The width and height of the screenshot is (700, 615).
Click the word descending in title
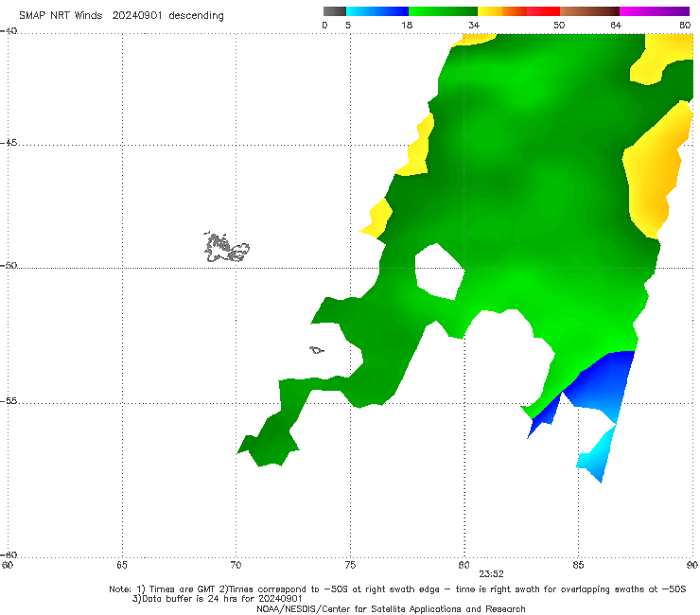[x=197, y=16]
